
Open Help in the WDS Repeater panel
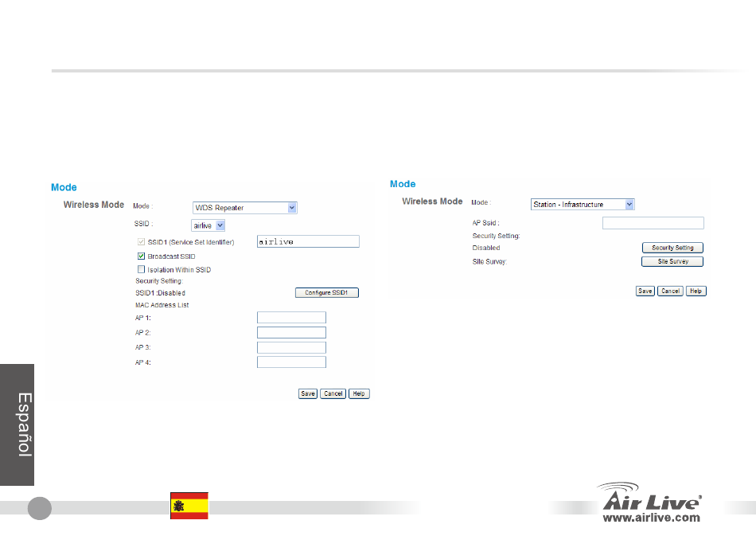click(359, 393)
